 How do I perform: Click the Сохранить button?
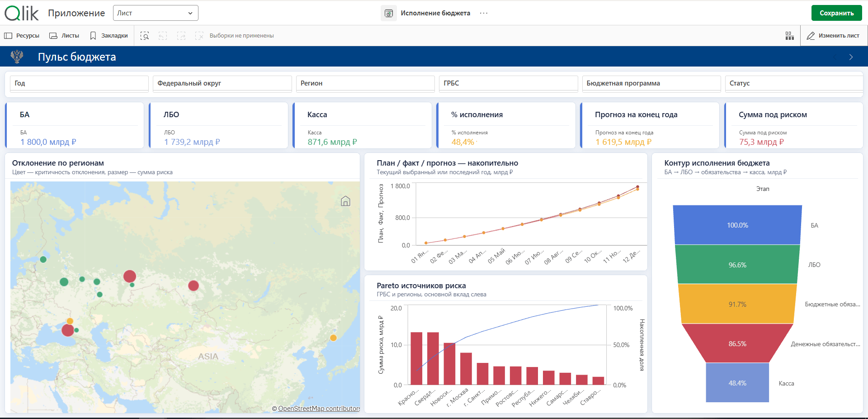click(836, 13)
